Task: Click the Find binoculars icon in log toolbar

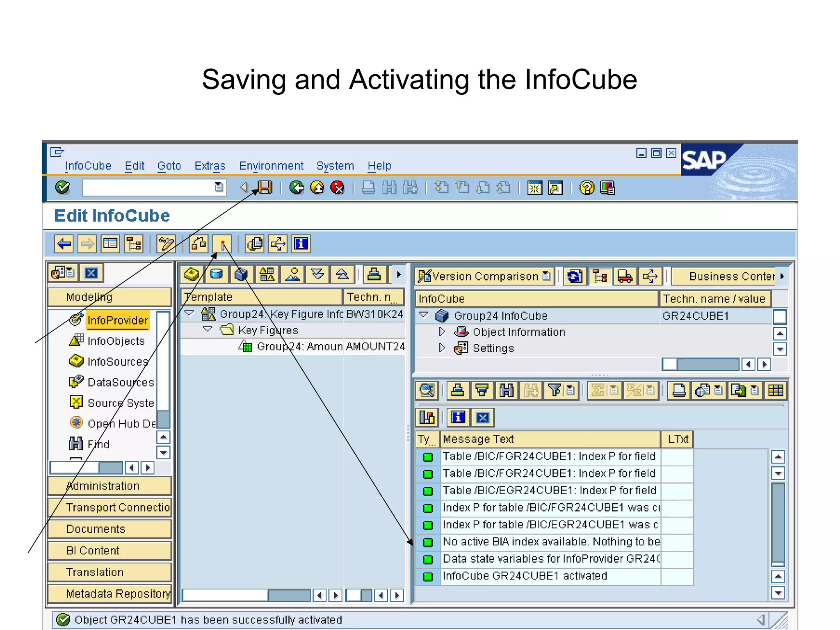Action: point(507,390)
